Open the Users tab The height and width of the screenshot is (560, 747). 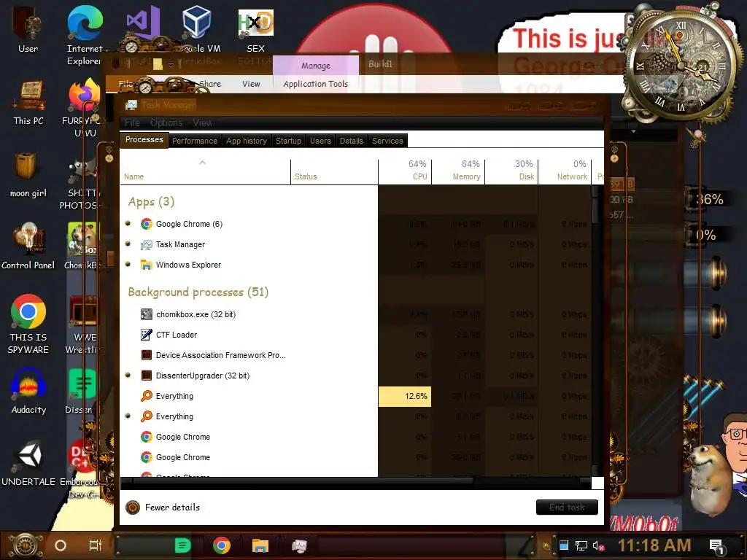click(x=320, y=141)
